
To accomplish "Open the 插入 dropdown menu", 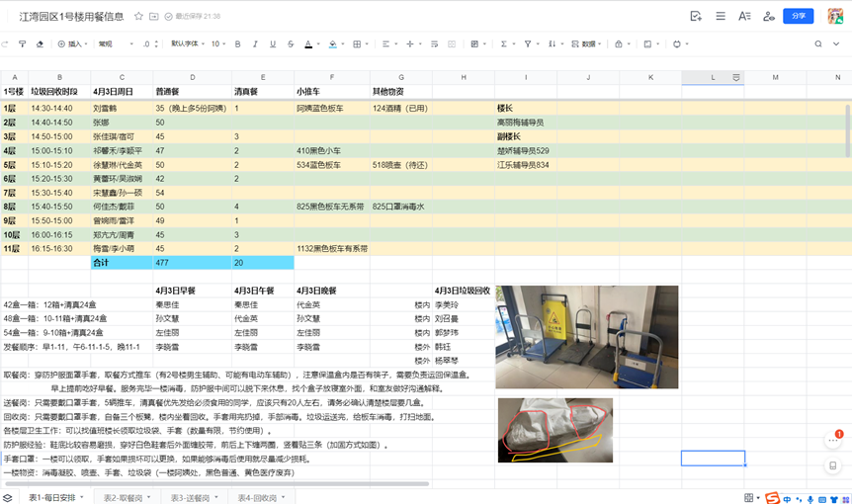I will [x=71, y=44].
